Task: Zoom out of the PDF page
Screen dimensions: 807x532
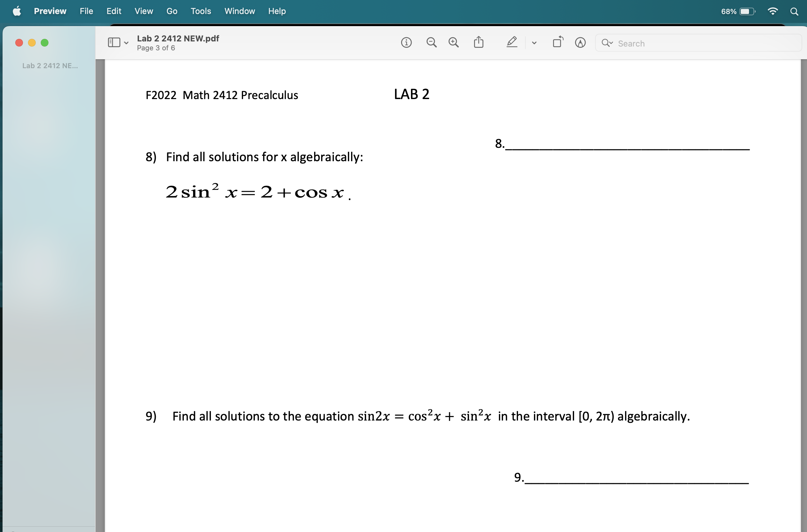Action: (431, 42)
